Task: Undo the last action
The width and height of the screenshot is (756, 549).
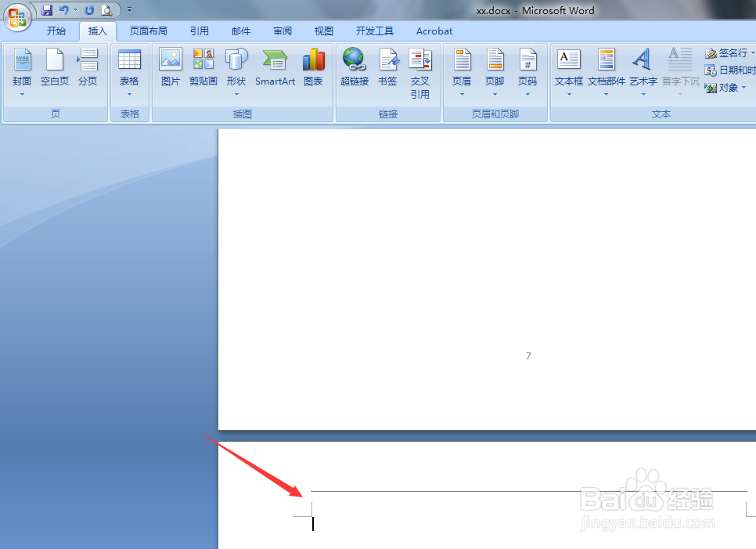Action: pyautogui.click(x=63, y=9)
